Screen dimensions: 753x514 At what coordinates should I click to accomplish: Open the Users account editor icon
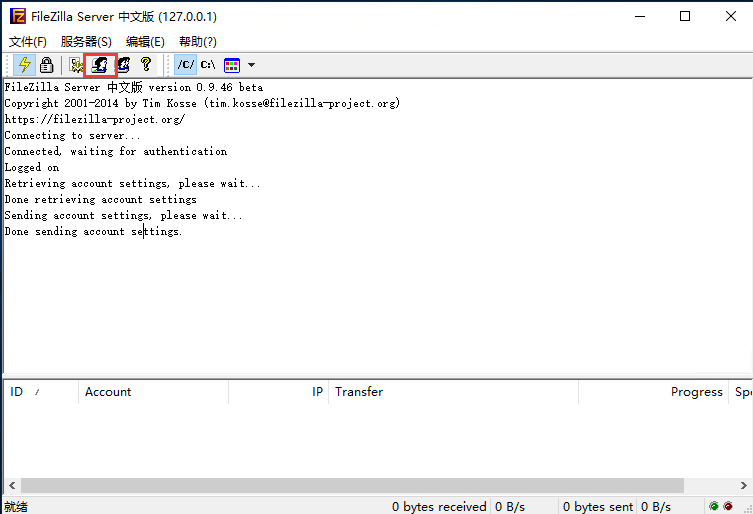(x=100, y=65)
